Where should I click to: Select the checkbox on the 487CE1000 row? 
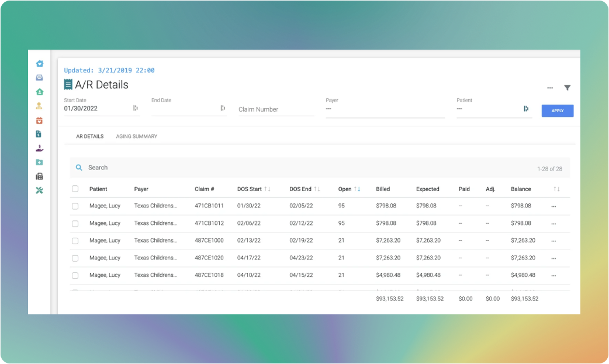[x=75, y=240]
